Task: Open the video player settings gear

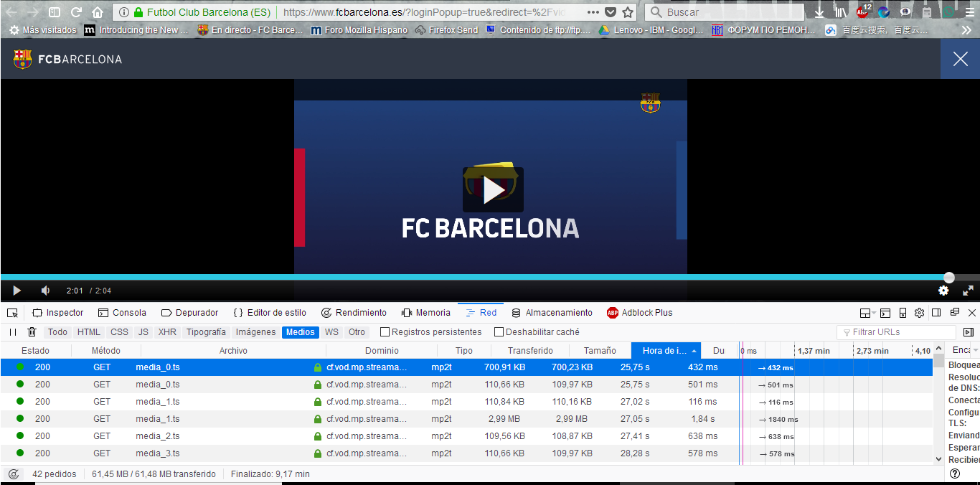Action: 943,291
